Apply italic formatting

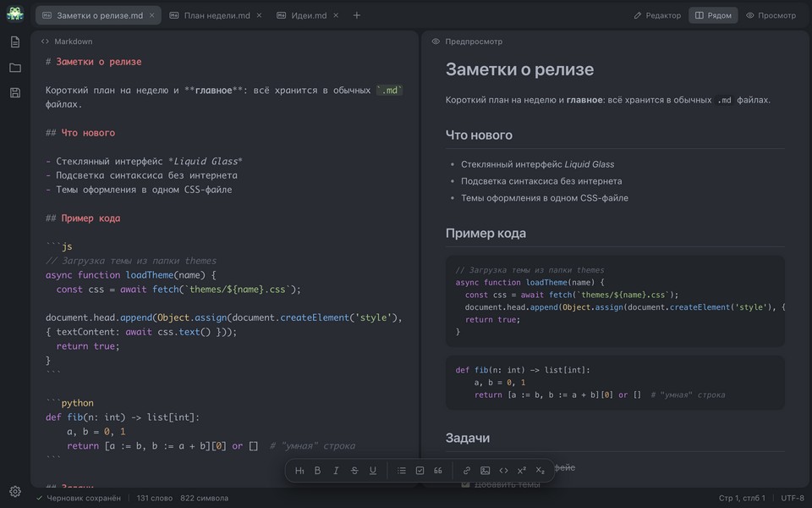[x=336, y=471]
